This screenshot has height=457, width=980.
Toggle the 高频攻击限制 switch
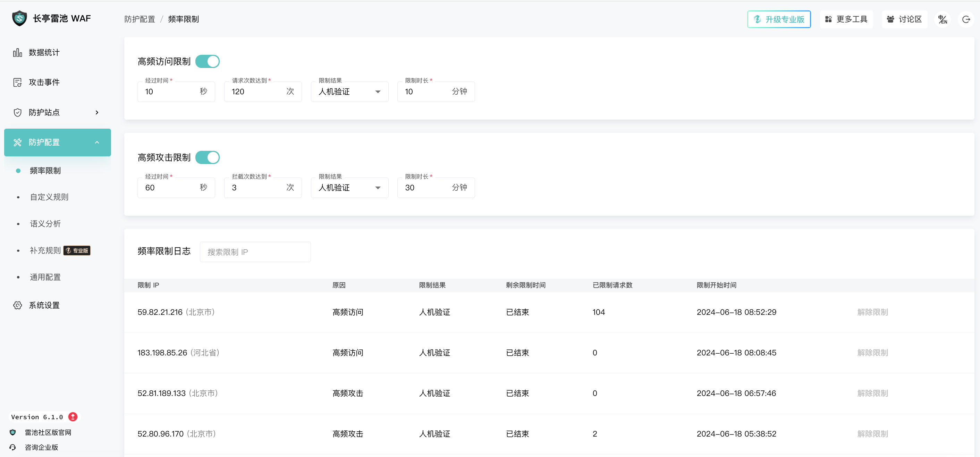coord(207,157)
